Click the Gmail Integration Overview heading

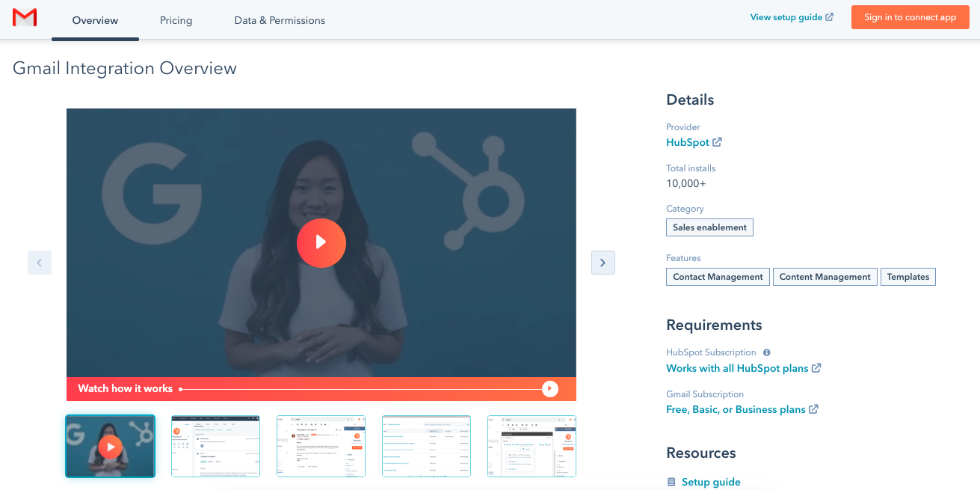(x=125, y=68)
